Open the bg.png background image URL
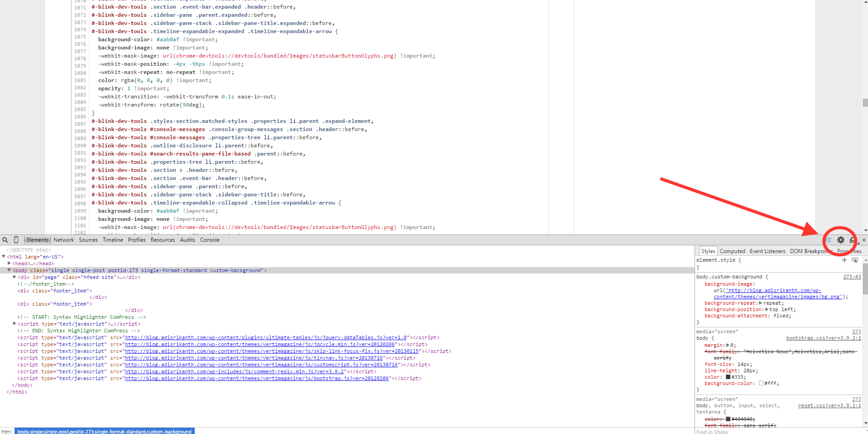Screen dimensions: 868x434 tap(777, 293)
